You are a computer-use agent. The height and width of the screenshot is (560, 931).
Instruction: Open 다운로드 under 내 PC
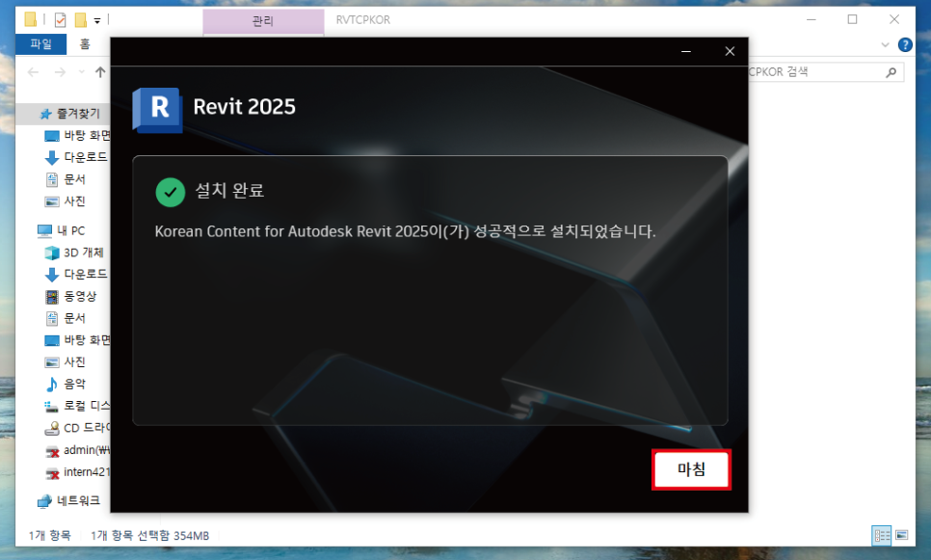point(76,275)
